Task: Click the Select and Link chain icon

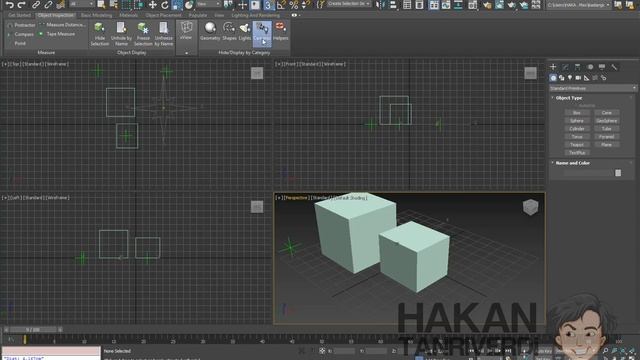Action: click(36, 5)
